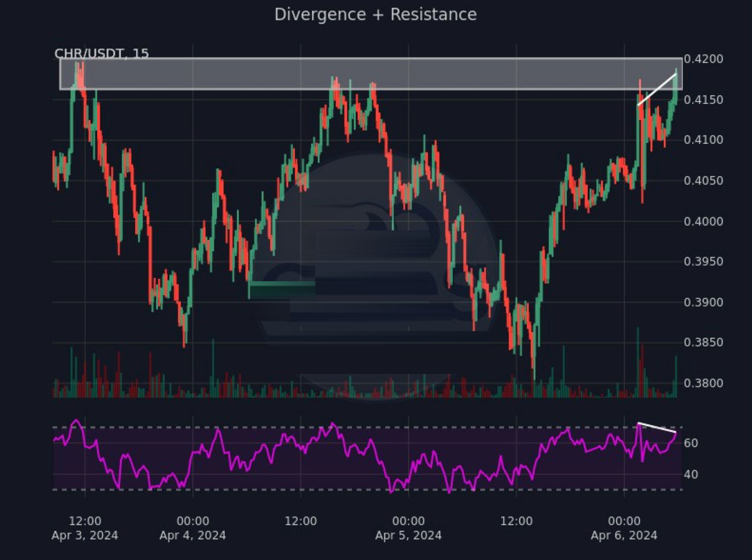Click the "Apr 4, 2024" date label
Image resolution: width=752 pixels, height=560 pixels.
193,535
